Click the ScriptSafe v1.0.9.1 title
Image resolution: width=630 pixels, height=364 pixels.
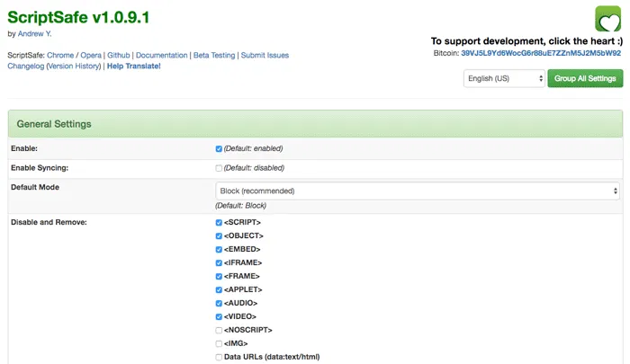point(79,18)
